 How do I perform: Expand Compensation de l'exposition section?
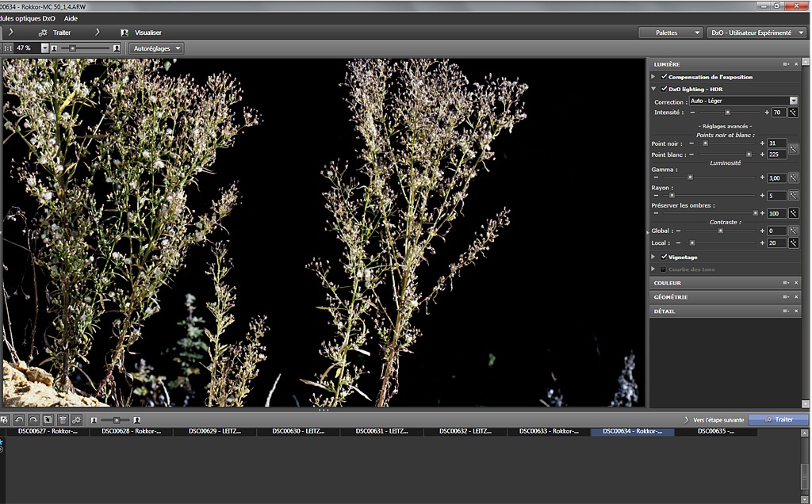tap(653, 77)
